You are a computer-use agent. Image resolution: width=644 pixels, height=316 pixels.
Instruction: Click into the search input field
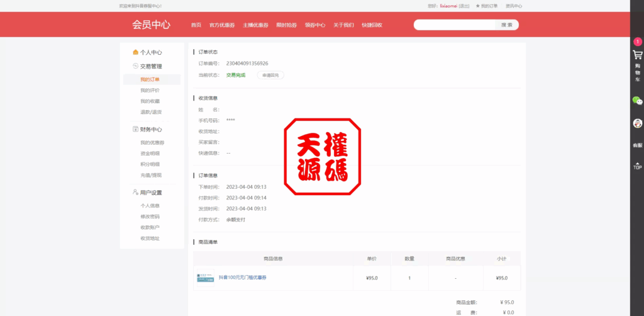tap(455, 25)
